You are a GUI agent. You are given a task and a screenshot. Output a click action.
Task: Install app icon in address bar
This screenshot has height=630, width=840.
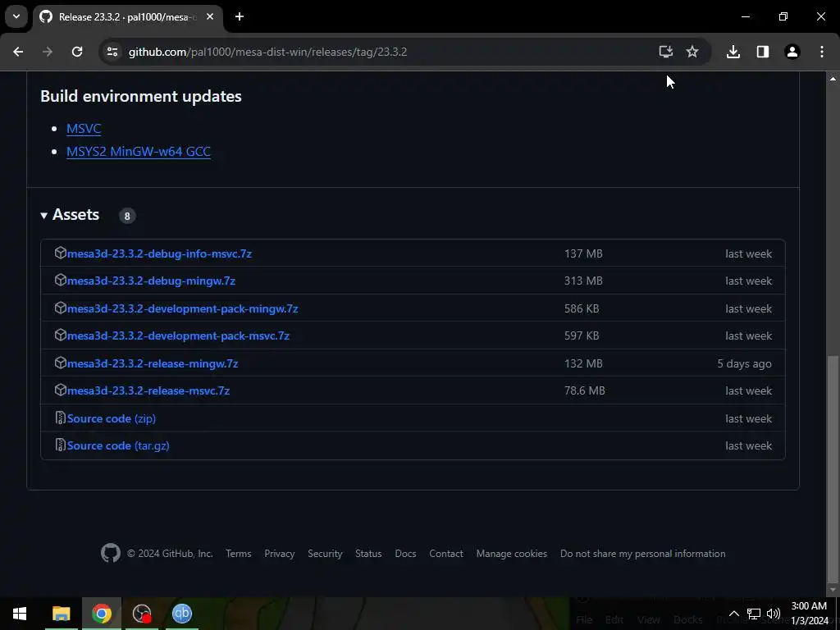point(666,52)
